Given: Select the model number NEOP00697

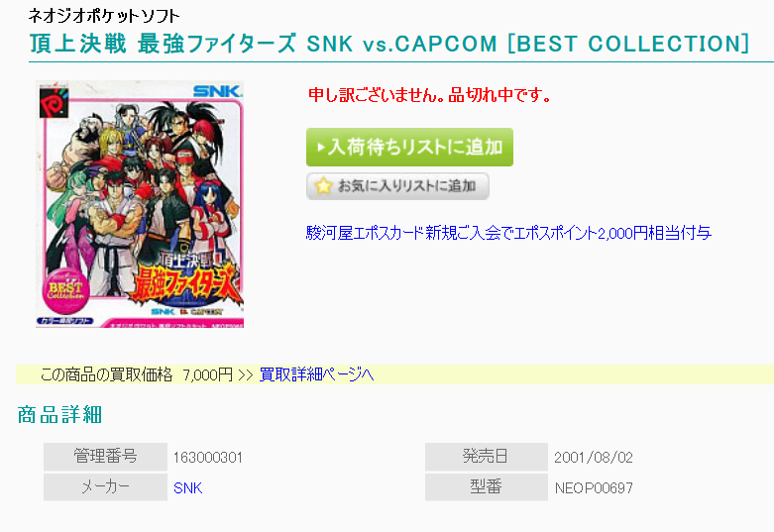Looking at the screenshot, I should point(594,488).
